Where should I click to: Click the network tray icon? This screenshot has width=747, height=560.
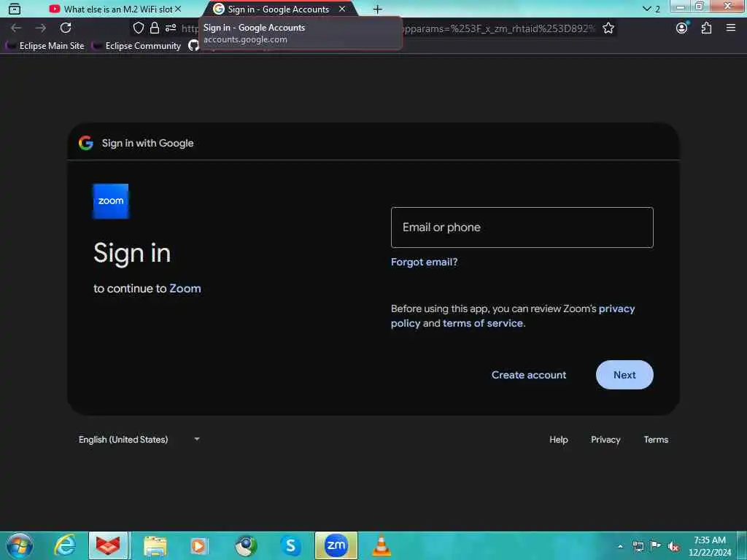638,546
